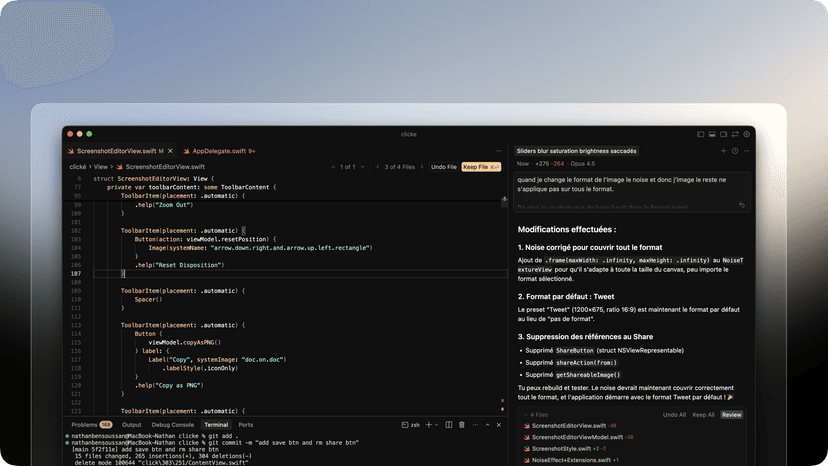Open ScreenshotEditorViewModel.swift in changed files
This screenshot has height=466, width=828.
click(577, 437)
